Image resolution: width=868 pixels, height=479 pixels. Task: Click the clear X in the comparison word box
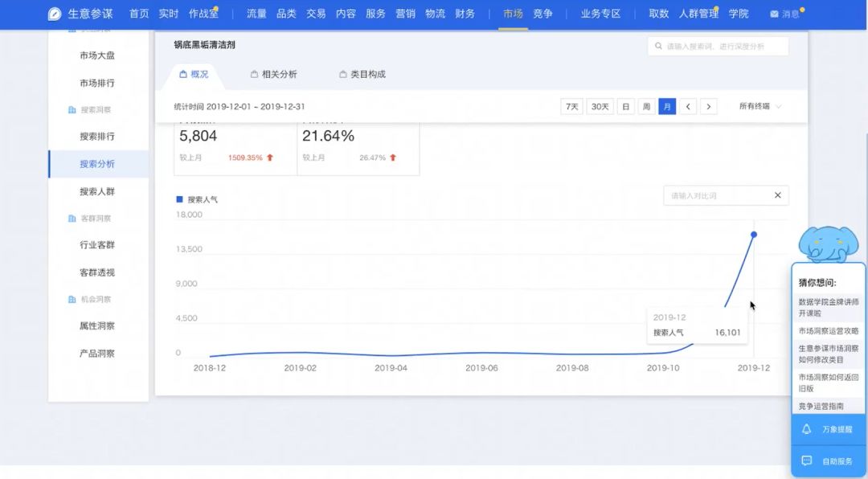pos(777,195)
